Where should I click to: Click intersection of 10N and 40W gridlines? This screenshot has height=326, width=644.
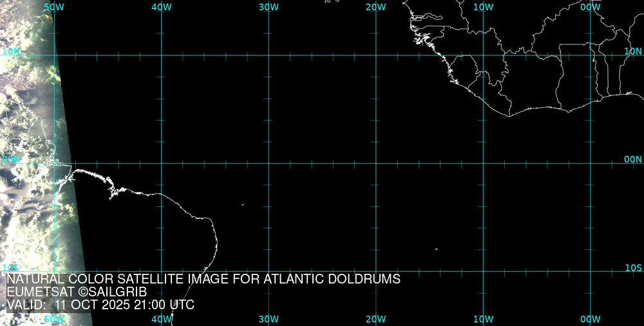point(161,55)
